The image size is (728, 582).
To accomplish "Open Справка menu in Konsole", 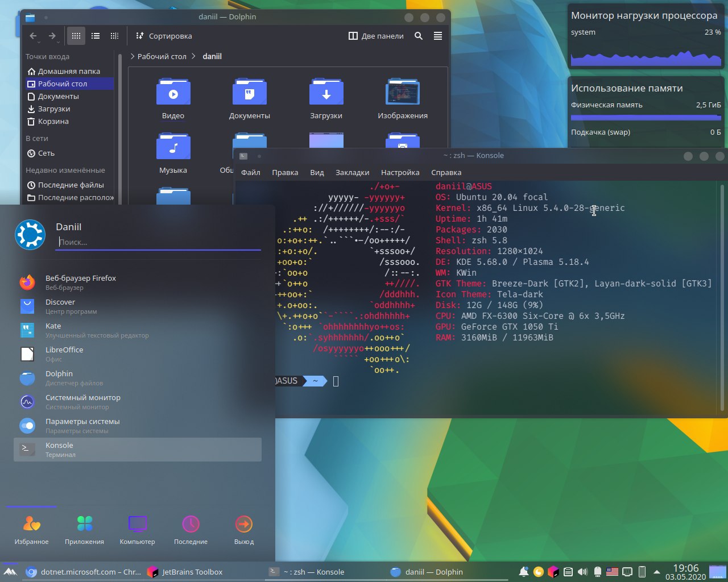I will pyautogui.click(x=446, y=172).
